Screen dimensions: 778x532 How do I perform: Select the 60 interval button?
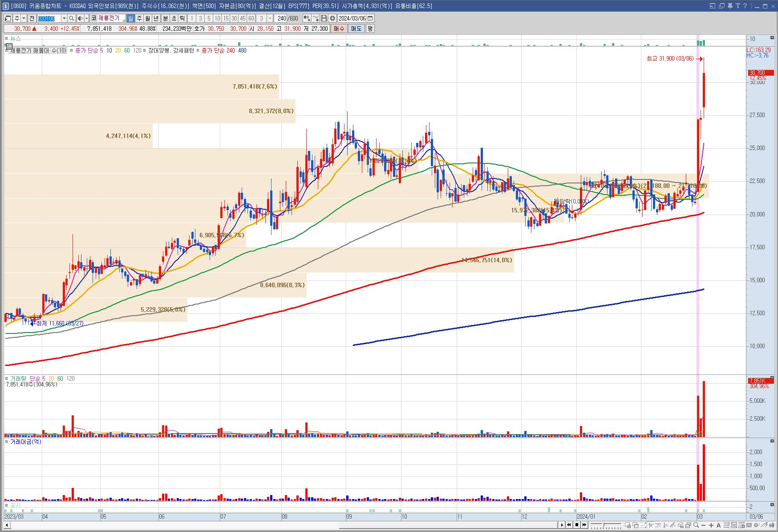251,18
